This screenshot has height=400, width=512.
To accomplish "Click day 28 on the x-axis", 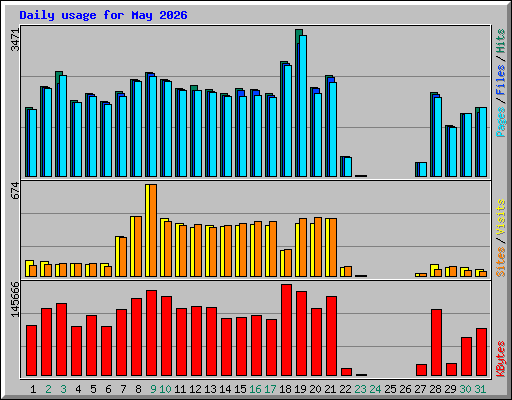I will [x=435, y=389].
